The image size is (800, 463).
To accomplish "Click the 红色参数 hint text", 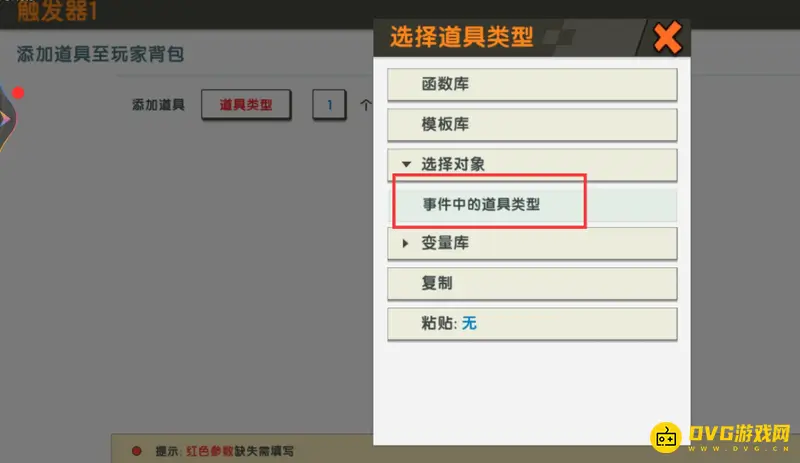I will pos(210,451).
